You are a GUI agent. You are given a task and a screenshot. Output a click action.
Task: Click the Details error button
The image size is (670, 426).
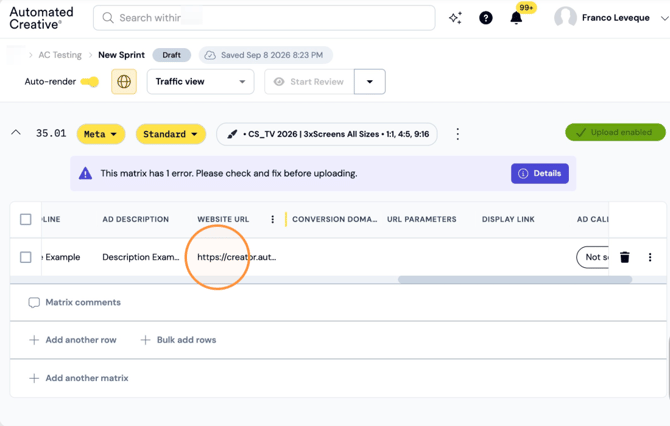pyautogui.click(x=540, y=173)
